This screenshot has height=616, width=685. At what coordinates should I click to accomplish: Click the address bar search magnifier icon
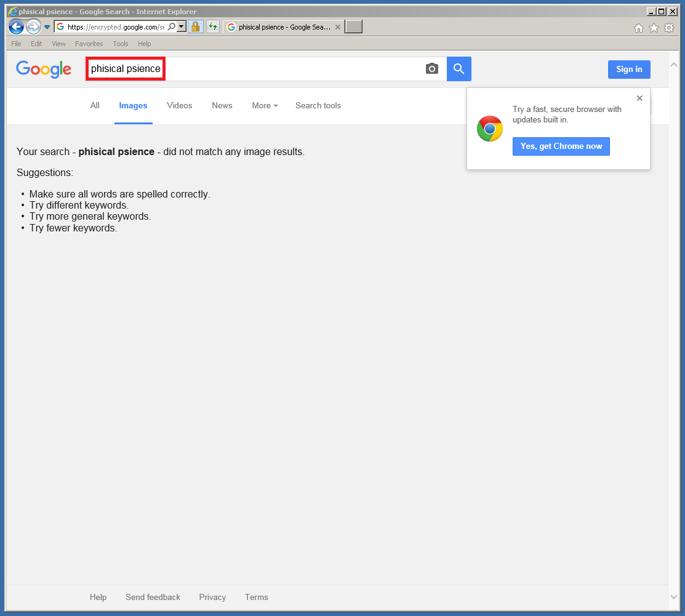172,26
